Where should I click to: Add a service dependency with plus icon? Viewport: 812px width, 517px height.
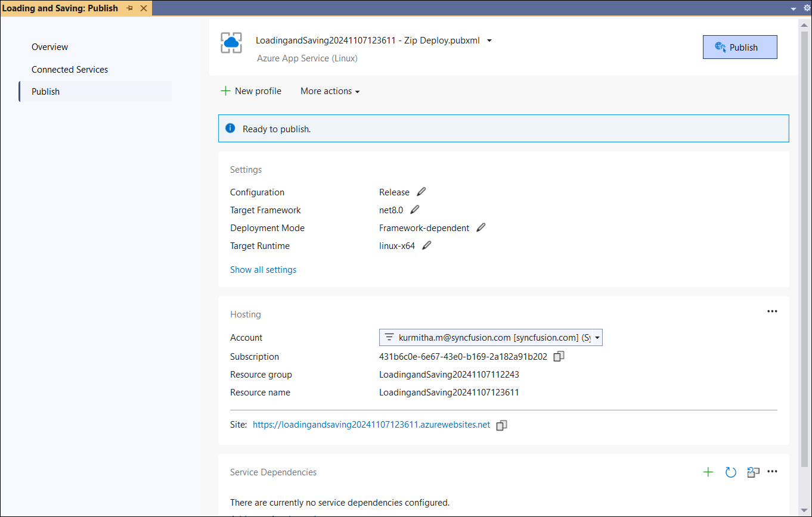708,472
